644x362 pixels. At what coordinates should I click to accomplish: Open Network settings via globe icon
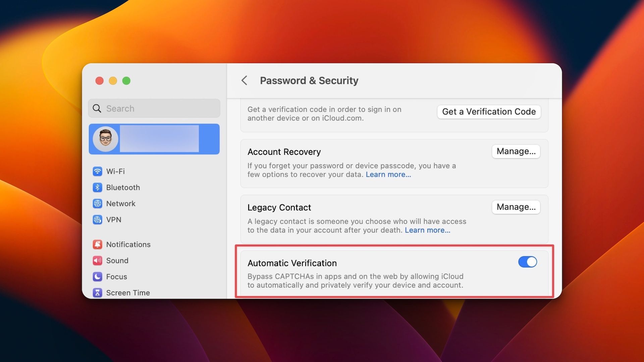tap(97, 203)
